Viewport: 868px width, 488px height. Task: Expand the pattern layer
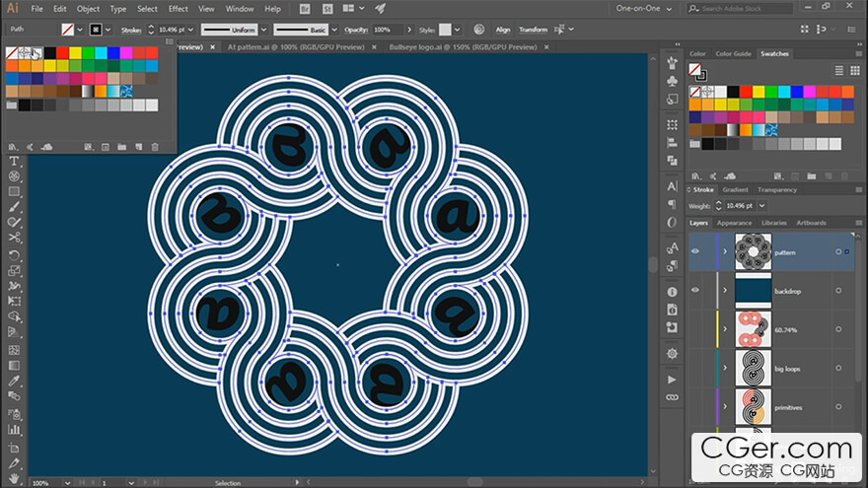point(725,251)
